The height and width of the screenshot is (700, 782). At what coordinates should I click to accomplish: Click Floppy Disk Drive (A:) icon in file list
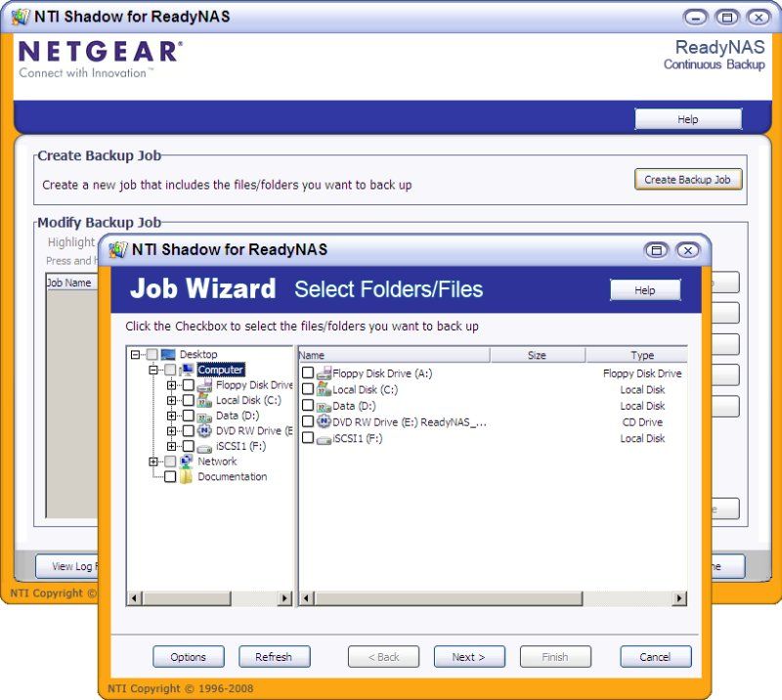(325, 373)
